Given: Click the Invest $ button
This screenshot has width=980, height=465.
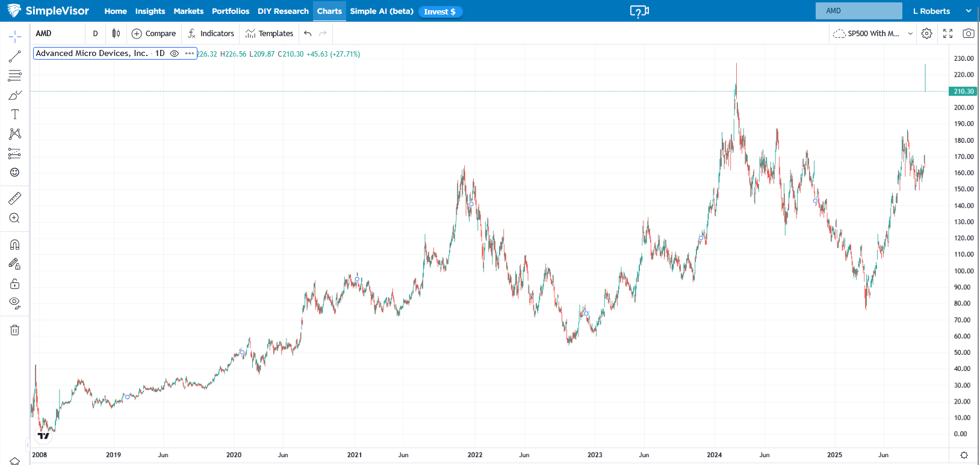Looking at the screenshot, I should pyautogui.click(x=440, y=12).
